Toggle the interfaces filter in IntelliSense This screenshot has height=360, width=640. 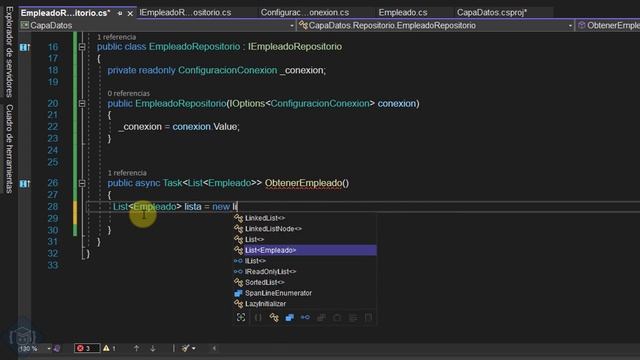[305, 318]
